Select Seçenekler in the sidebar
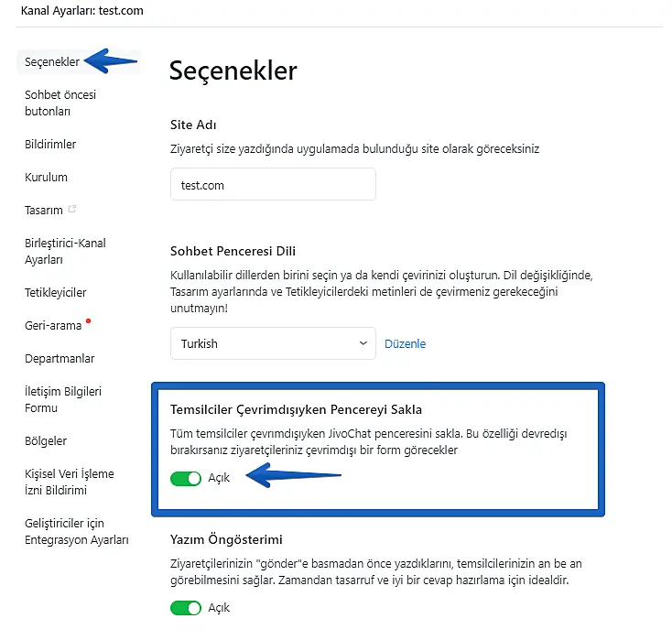This screenshot has width=672, height=640. tap(50, 61)
